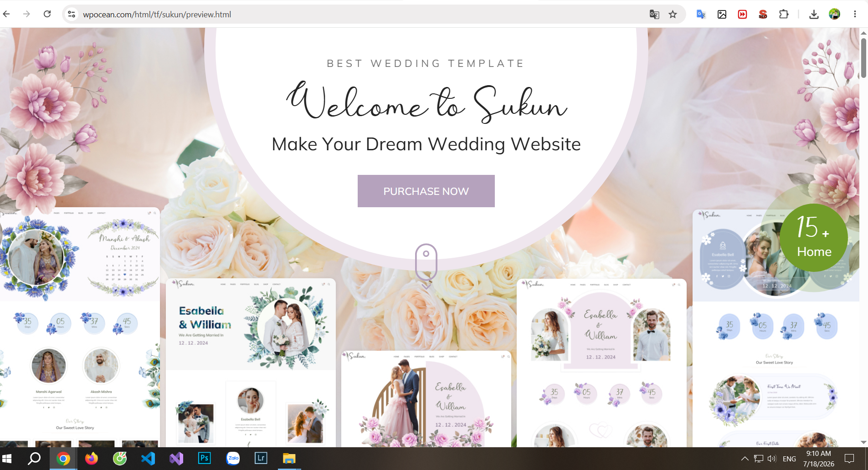Open the Chrome downloads icon
This screenshot has width=868, height=470.
814,14
